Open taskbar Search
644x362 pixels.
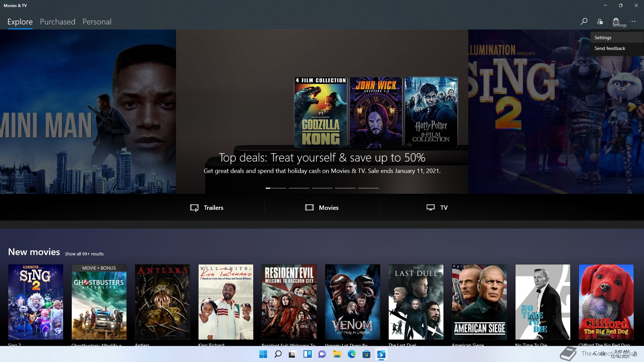tap(278, 354)
